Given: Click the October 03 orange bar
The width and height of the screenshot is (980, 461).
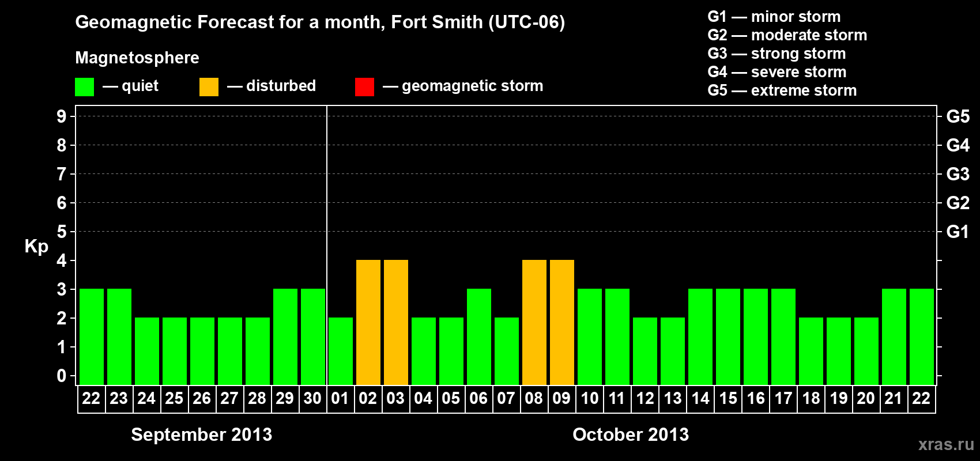Looking at the screenshot, I should (396, 322).
